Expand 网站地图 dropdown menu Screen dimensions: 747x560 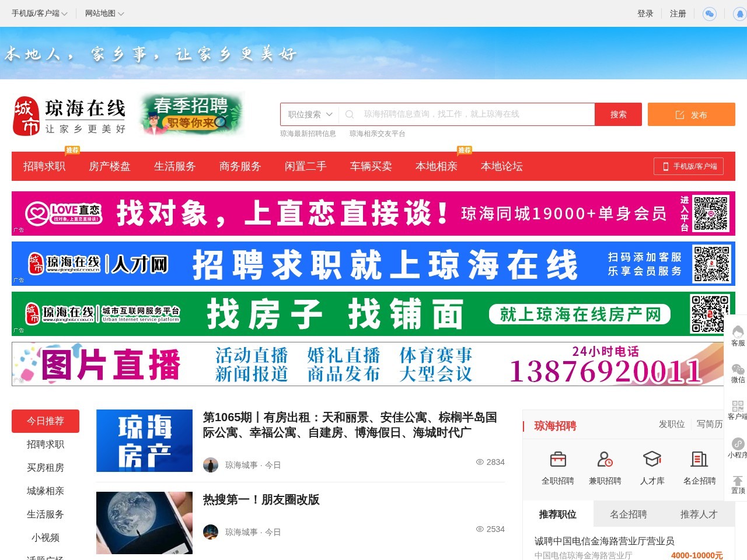point(105,13)
